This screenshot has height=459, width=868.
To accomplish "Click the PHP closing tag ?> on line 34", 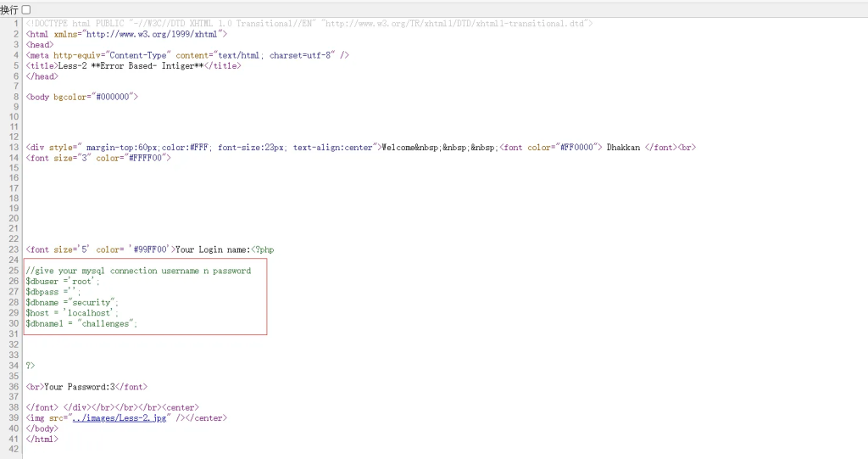I will point(31,366).
